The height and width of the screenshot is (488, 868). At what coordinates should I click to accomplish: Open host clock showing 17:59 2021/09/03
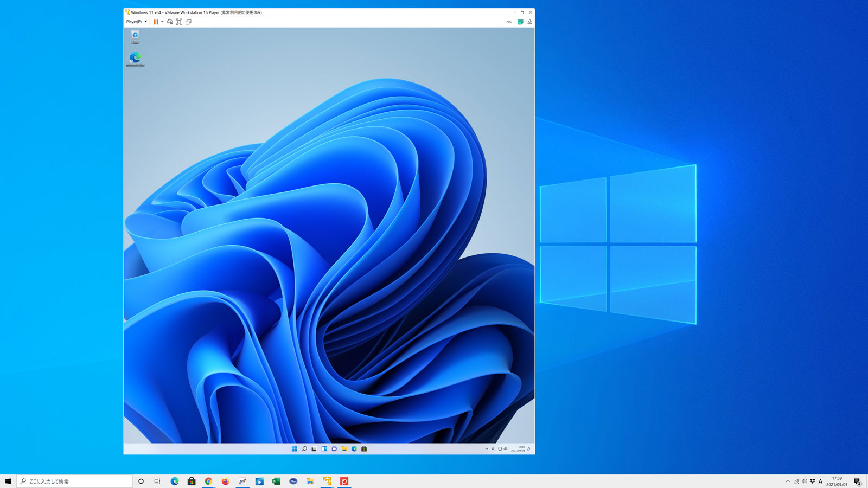click(x=837, y=481)
